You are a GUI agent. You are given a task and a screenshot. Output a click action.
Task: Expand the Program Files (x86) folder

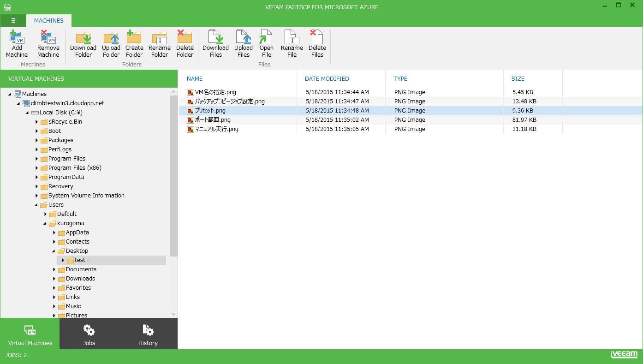point(36,168)
